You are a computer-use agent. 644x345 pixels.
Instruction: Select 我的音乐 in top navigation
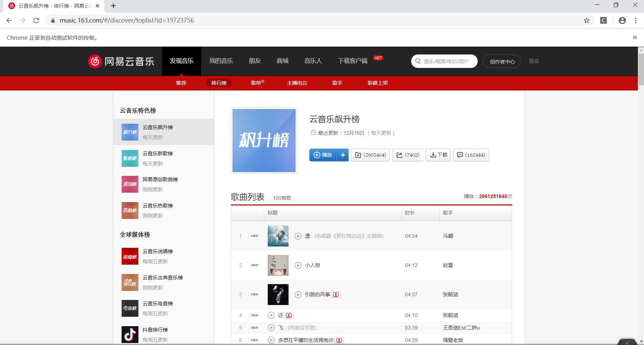pyautogui.click(x=221, y=61)
